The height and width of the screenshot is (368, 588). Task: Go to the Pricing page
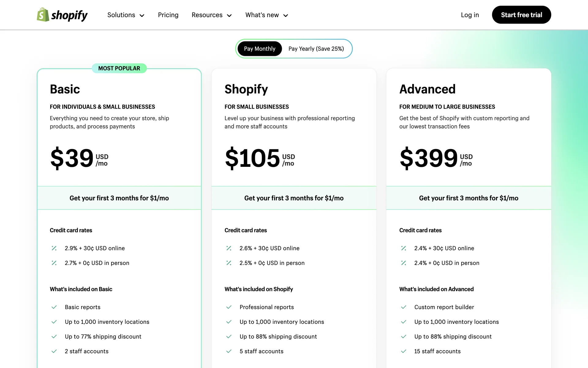(168, 15)
